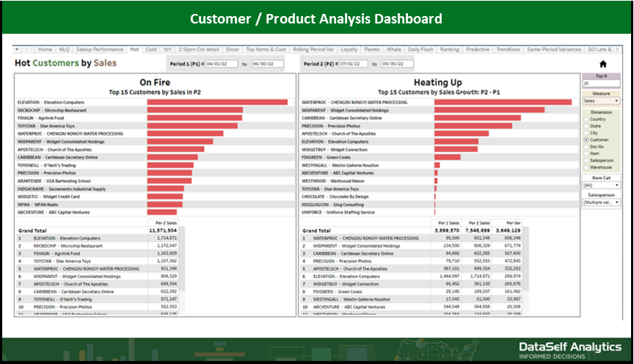Switch to the Cold tab
The image size is (634, 364).
coord(151,49)
